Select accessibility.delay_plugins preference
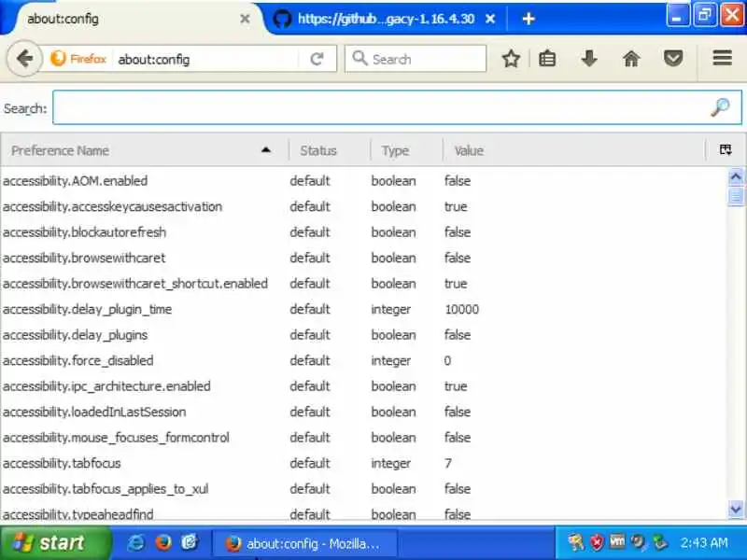Screen dimensions: 747x560 [x=364, y=335]
